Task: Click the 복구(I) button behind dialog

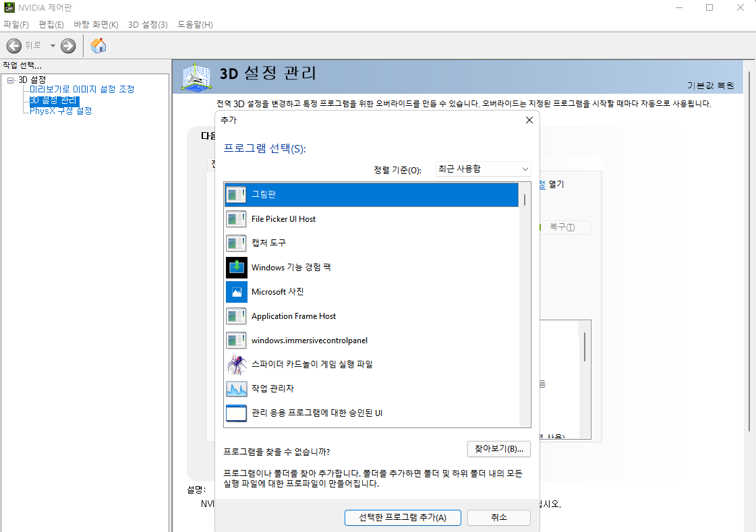Action: coord(562,227)
